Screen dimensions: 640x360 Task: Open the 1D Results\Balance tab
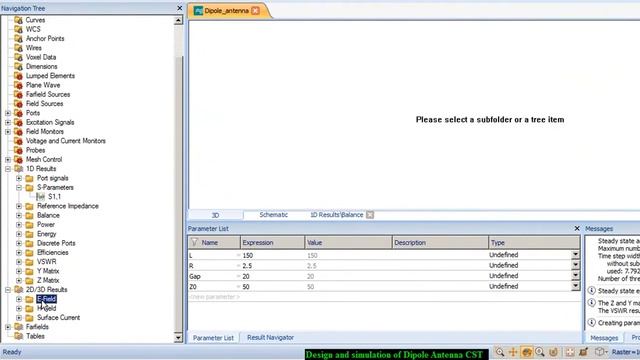[336, 215]
